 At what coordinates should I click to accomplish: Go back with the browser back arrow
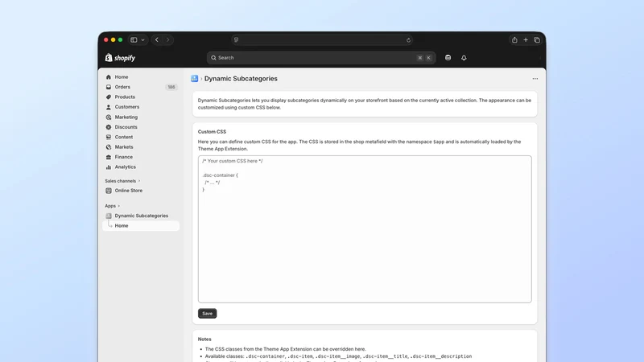pyautogui.click(x=157, y=39)
